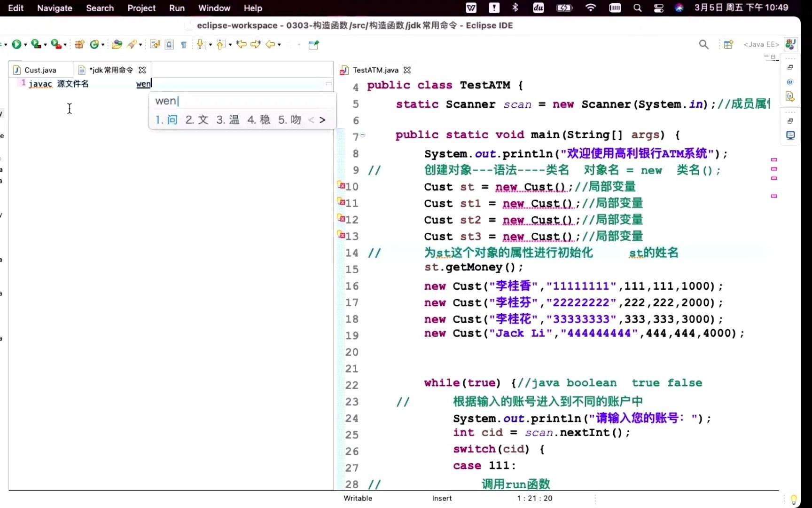Open the Javadoc view via the @ sidebar icon
Viewport: 812px width, 508px height.
(791, 82)
